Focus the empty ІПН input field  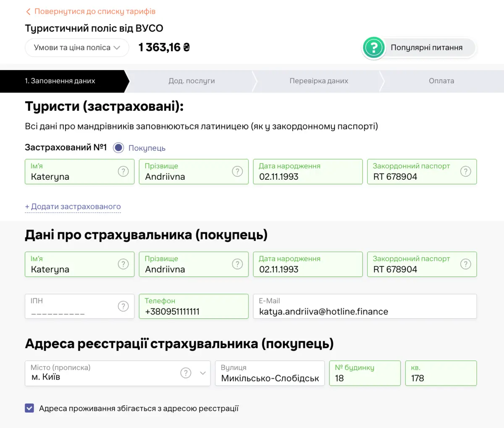pos(80,306)
